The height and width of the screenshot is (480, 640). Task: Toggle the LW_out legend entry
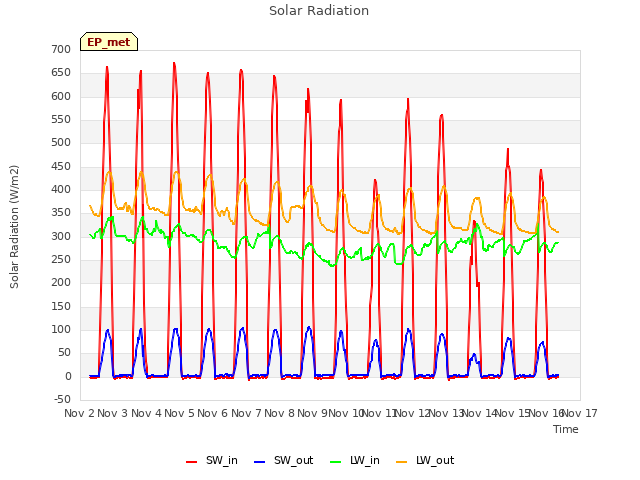pyautogui.click(x=425, y=460)
